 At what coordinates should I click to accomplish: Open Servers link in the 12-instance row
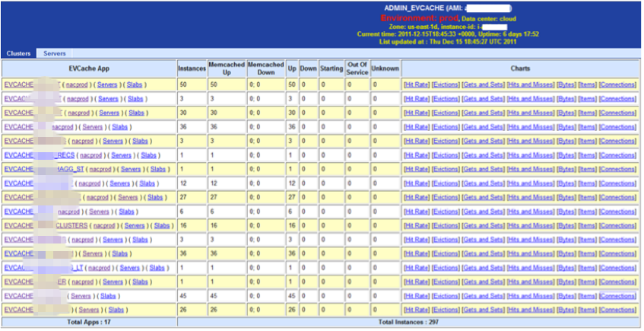point(119,183)
